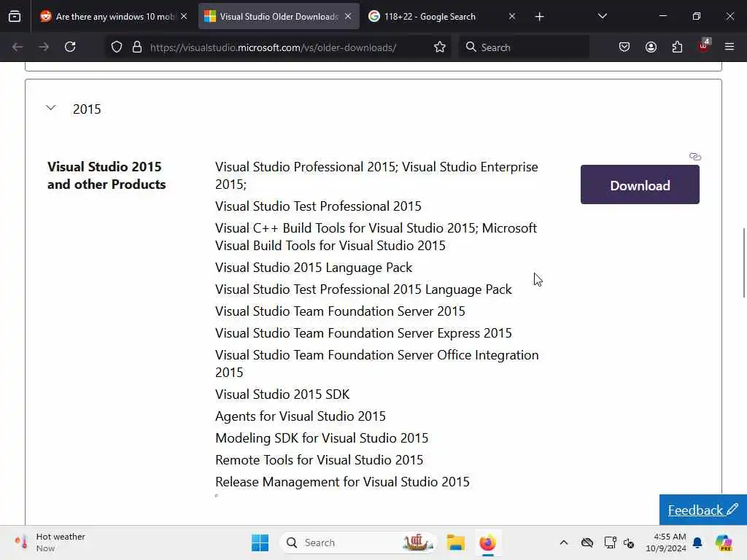
Task: Open the clock and date 4:55 AM
Action: tap(665, 542)
